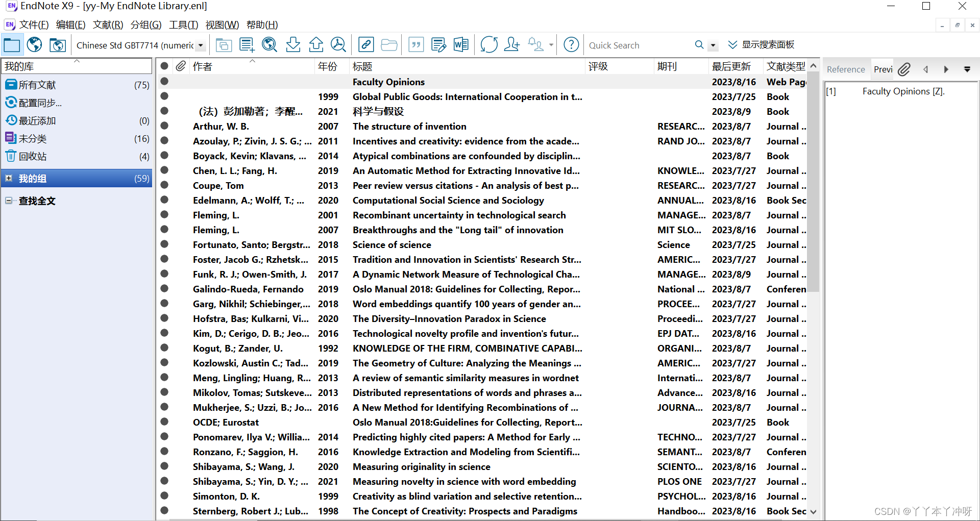Switch to the Reference tab
The height and width of the screenshot is (521, 980).
[846, 69]
